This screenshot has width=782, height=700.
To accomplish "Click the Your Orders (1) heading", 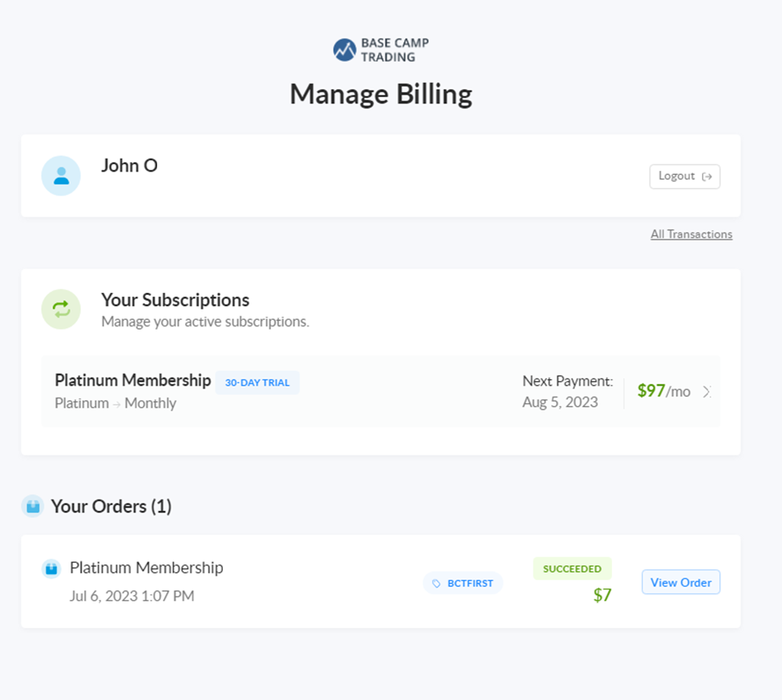I will 111,507.
